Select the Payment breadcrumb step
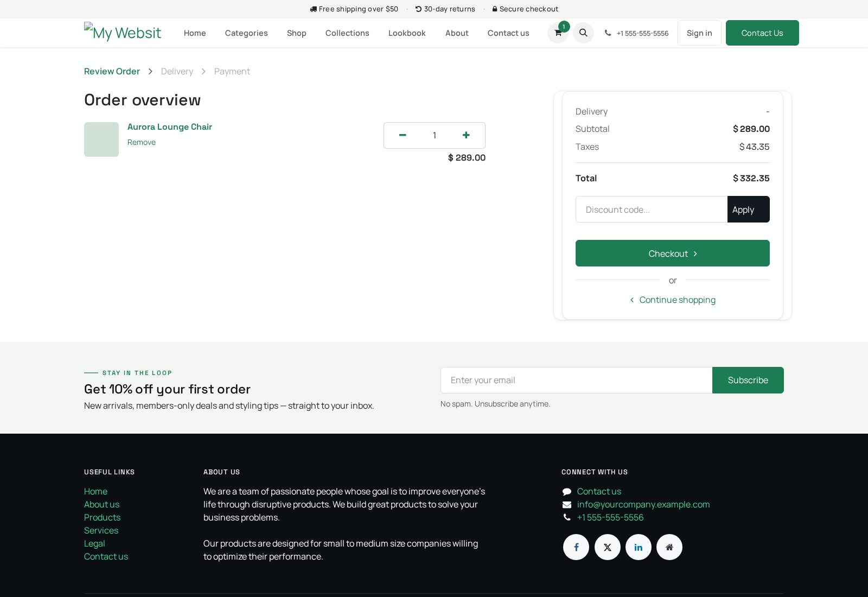The width and height of the screenshot is (868, 597). (x=232, y=71)
